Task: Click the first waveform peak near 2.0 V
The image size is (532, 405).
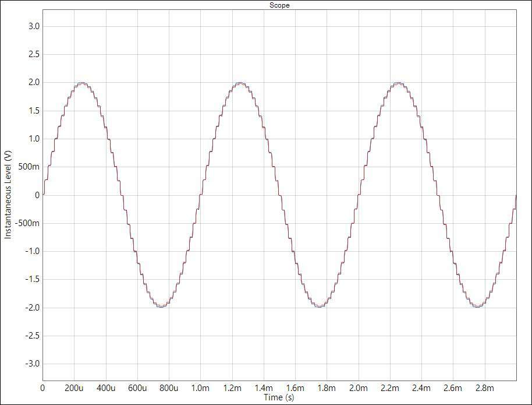Action: click(x=81, y=83)
